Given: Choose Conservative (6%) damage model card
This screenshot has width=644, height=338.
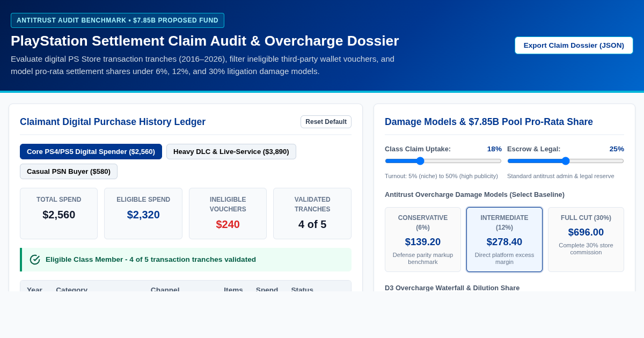Looking at the screenshot, I should [x=423, y=239].
